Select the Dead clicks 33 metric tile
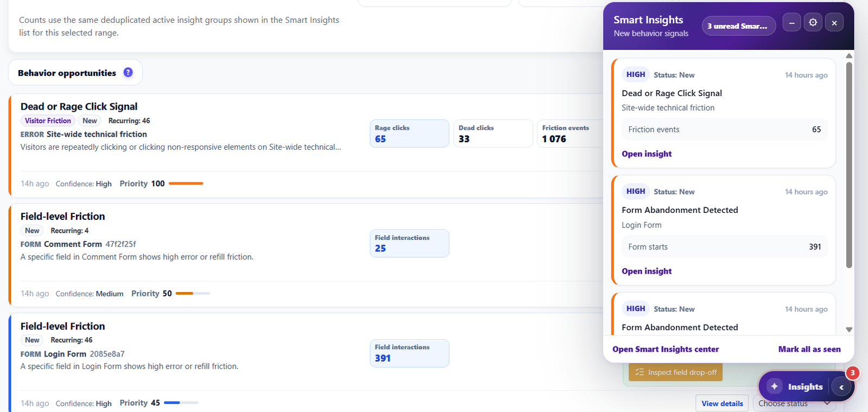 tap(493, 134)
